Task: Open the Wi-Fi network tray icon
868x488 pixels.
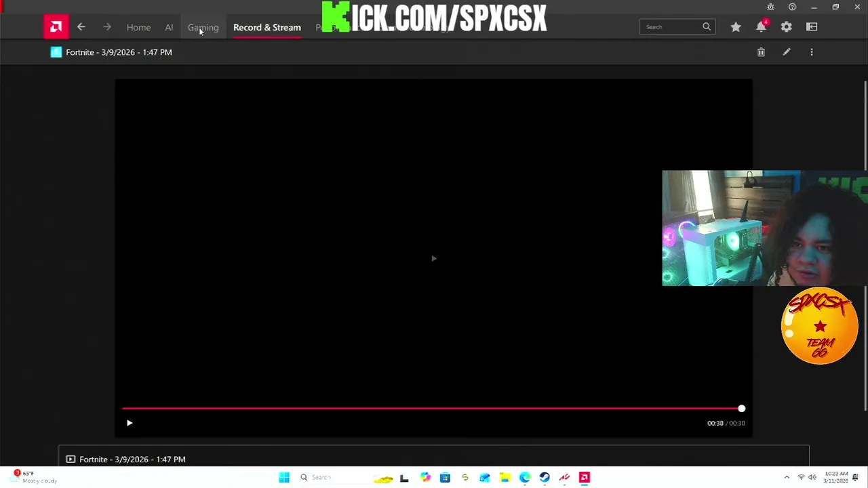Action: 801,478
